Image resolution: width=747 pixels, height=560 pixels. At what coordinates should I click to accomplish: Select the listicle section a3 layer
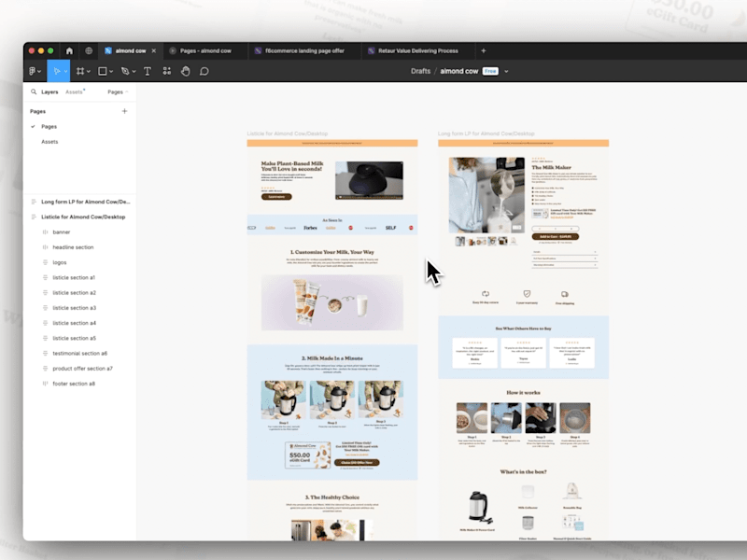(75, 308)
